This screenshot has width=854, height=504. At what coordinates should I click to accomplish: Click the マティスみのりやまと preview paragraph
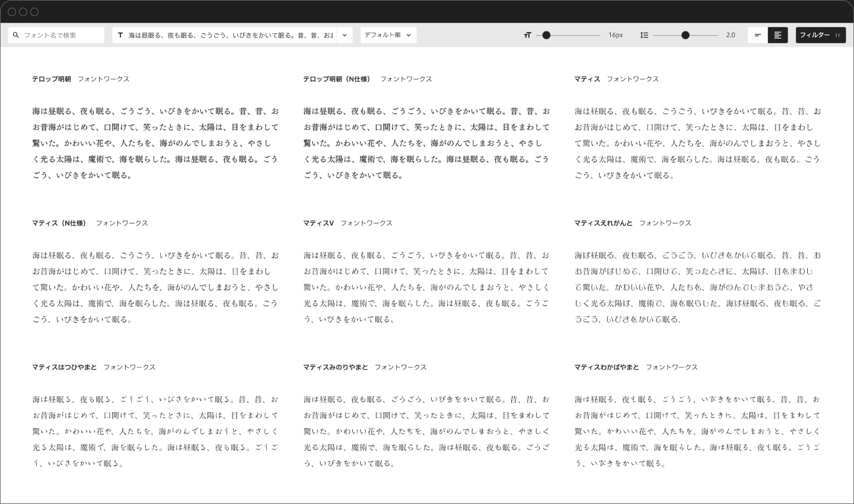426,431
